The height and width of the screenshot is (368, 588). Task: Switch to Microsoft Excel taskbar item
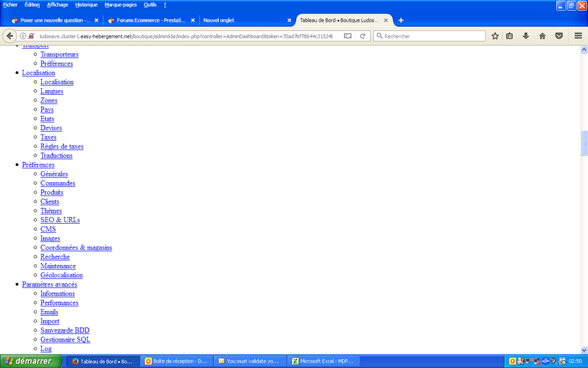pyautogui.click(x=323, y=362)
